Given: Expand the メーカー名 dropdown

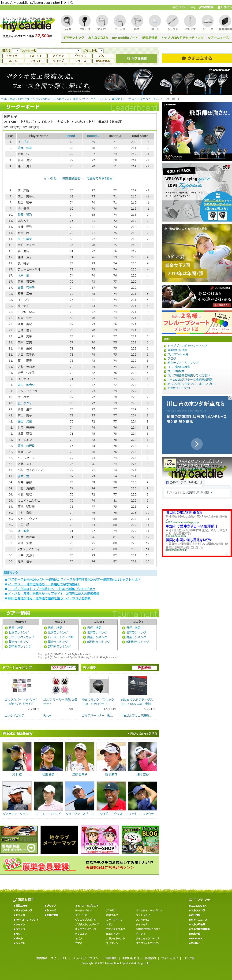Looking at the screenshot, I should (59, 51).
